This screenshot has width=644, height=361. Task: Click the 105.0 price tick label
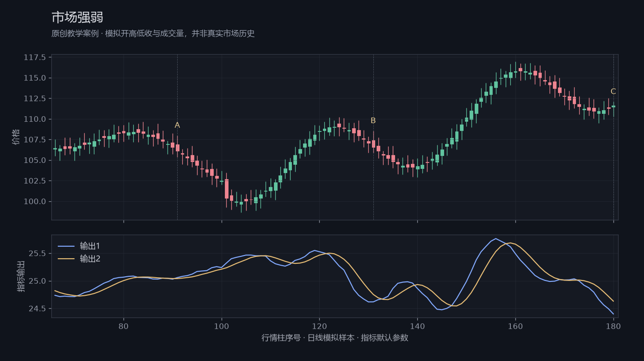35,160
